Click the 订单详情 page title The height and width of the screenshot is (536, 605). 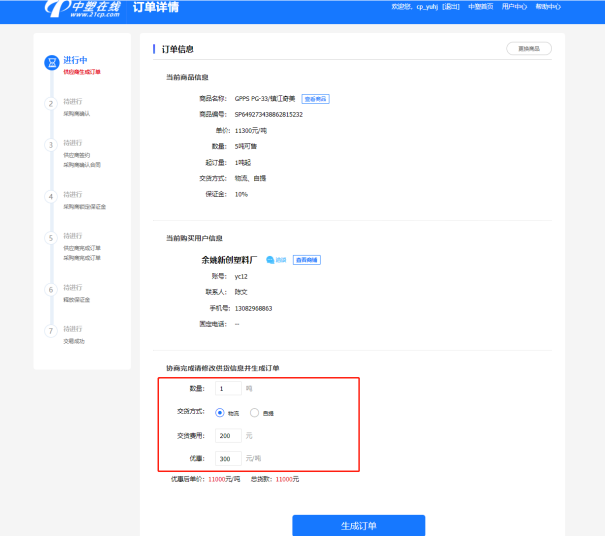click(156, 7)
